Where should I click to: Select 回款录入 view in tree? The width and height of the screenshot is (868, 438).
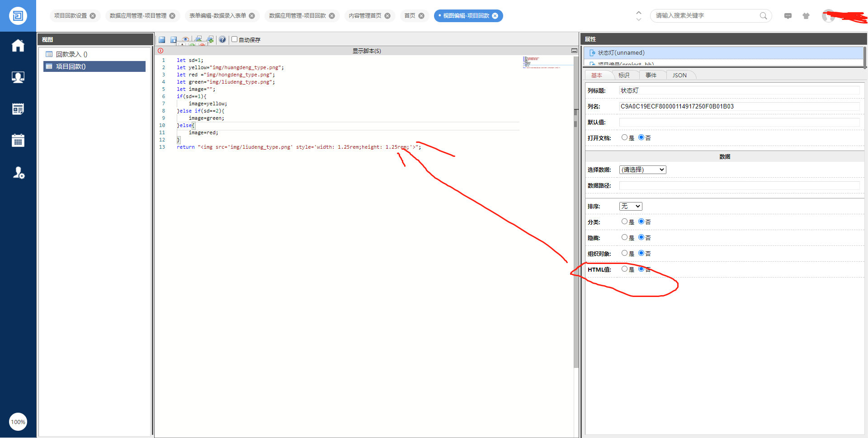(94, 54)
